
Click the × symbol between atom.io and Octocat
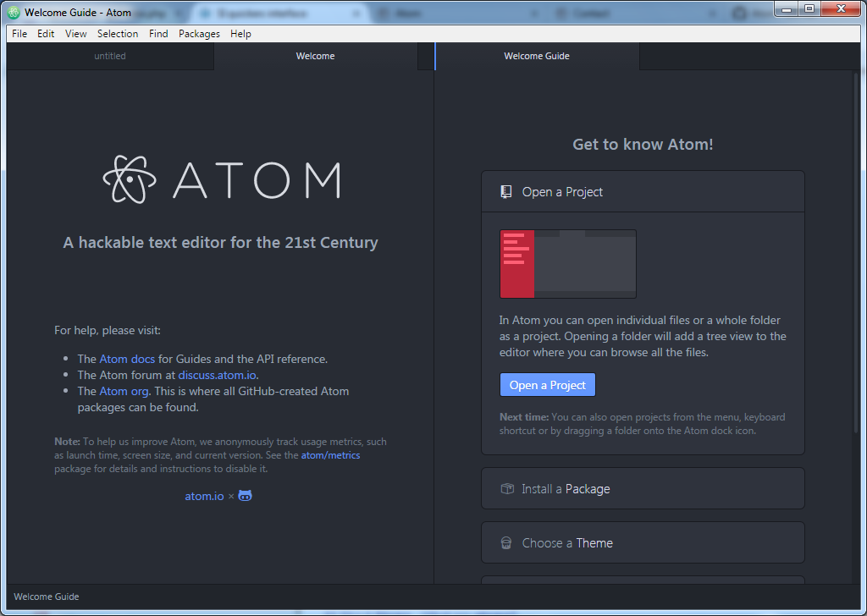tap(229, 496)
